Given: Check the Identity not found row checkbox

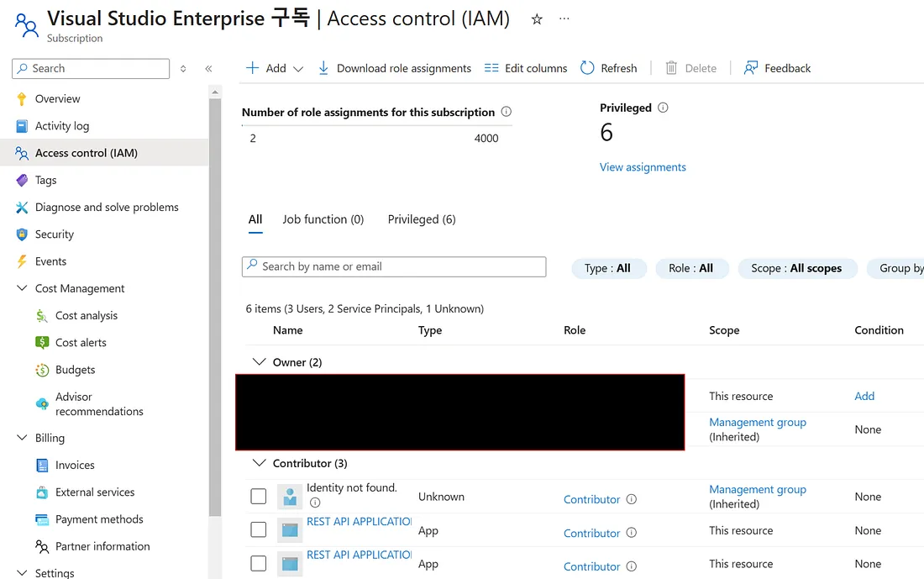Looking at the screenshot, I should [259, 497].
